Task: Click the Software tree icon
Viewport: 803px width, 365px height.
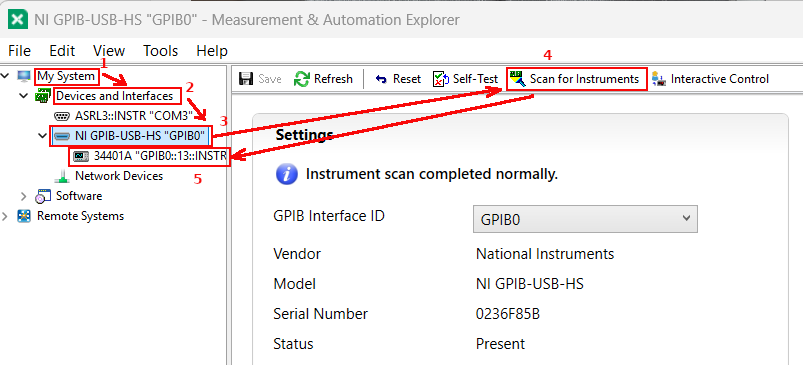Action: pos(43,196)
